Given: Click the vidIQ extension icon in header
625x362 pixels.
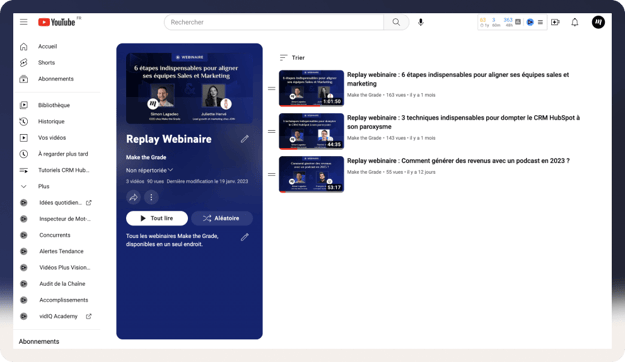Looking at the screenshot, I should [530, 22].
